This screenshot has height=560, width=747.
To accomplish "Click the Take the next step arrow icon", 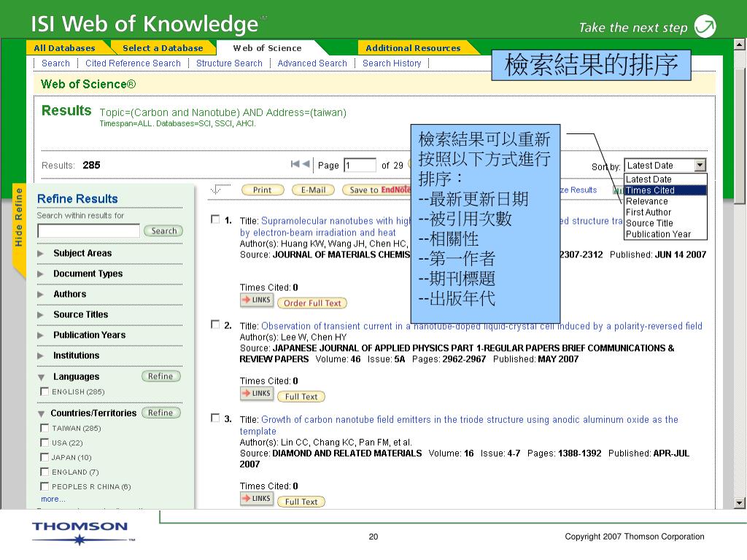I will [705, 26].
